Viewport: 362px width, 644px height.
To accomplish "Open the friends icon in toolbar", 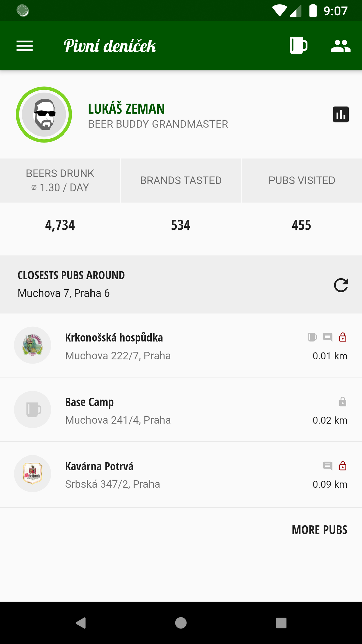I will tap(341, 46).
